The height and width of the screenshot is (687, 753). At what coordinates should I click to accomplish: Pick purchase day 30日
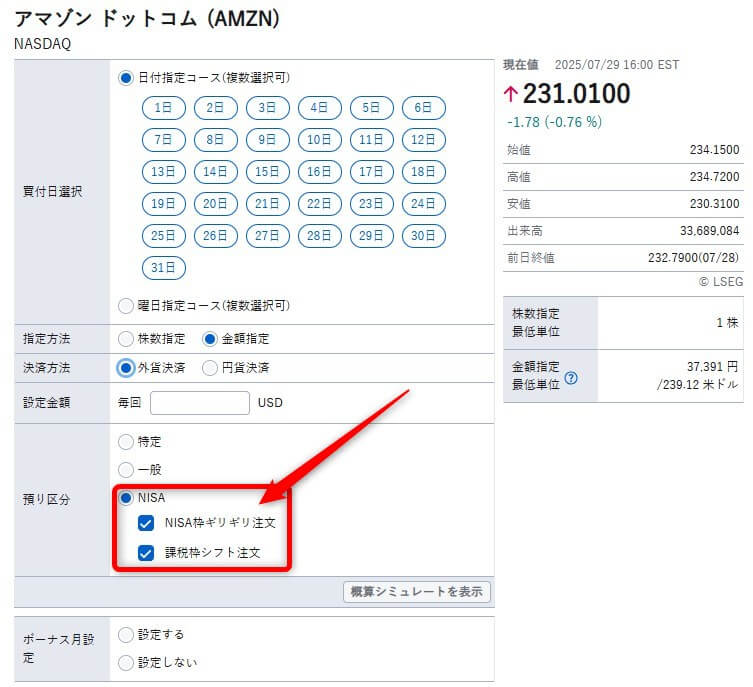[x=424, y=236]
